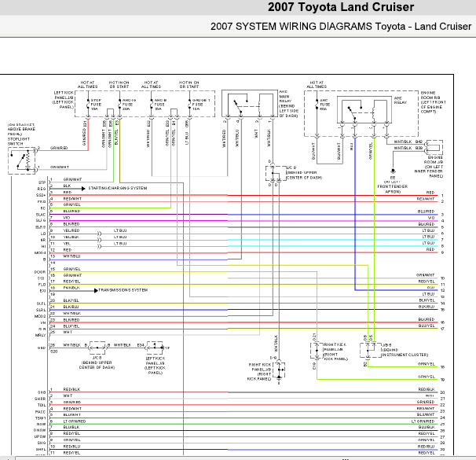Click the 'STOPLIGHT SWITCH' label
Image resolution: width=476 pixels, height=460 pixels.
click(x=19, y=141)
